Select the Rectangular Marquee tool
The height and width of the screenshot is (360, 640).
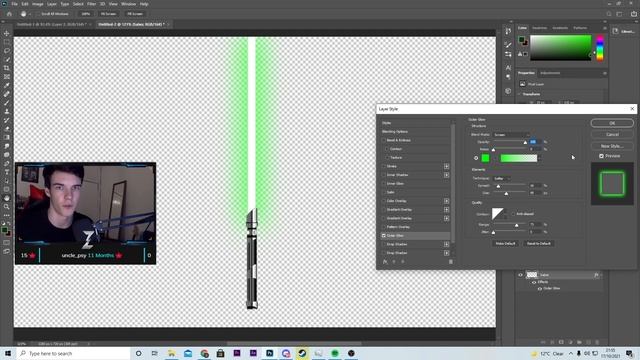click(x=7, y=42)
